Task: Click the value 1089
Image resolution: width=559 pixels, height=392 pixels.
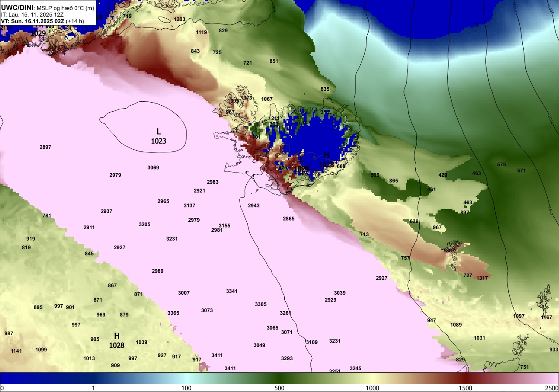Action: pyautogui.click(x=456, y=325)
